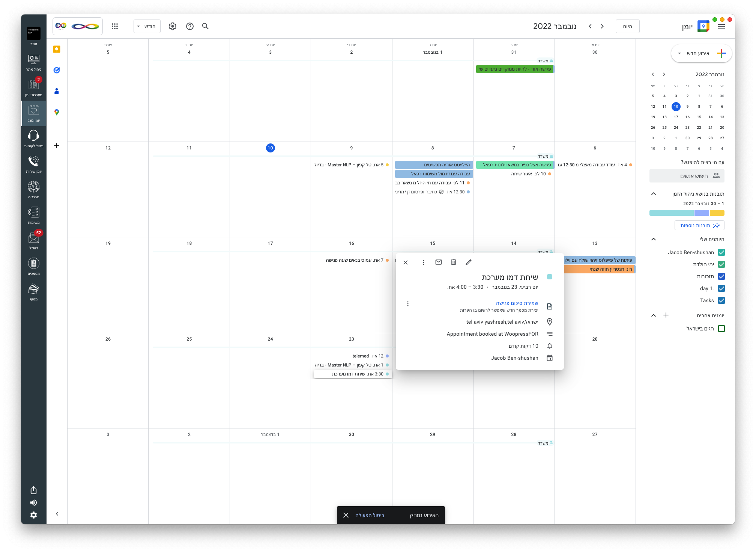Open Google Keep from side panel
Viewport: 756px width, 552px height.
click(57, 49)
